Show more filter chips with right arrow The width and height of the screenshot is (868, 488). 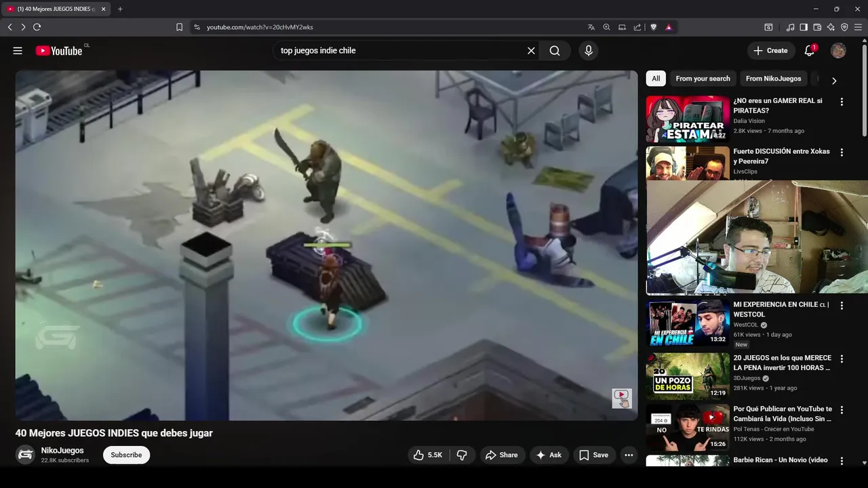[x=834, y=81]
